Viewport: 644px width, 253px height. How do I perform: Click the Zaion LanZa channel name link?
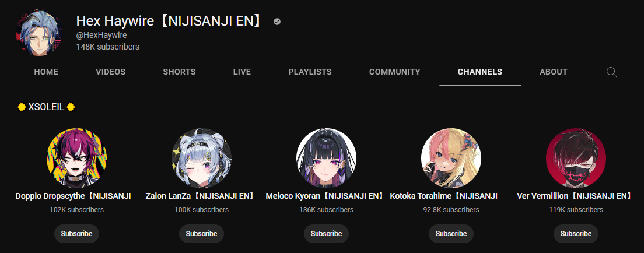pyautogui.click(x=200, y=196)
